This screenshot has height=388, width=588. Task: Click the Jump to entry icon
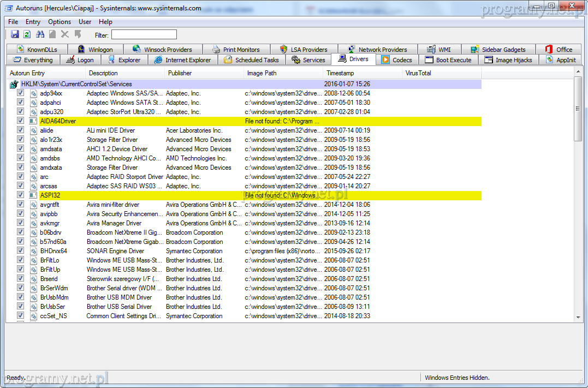[x=78, y=34]
